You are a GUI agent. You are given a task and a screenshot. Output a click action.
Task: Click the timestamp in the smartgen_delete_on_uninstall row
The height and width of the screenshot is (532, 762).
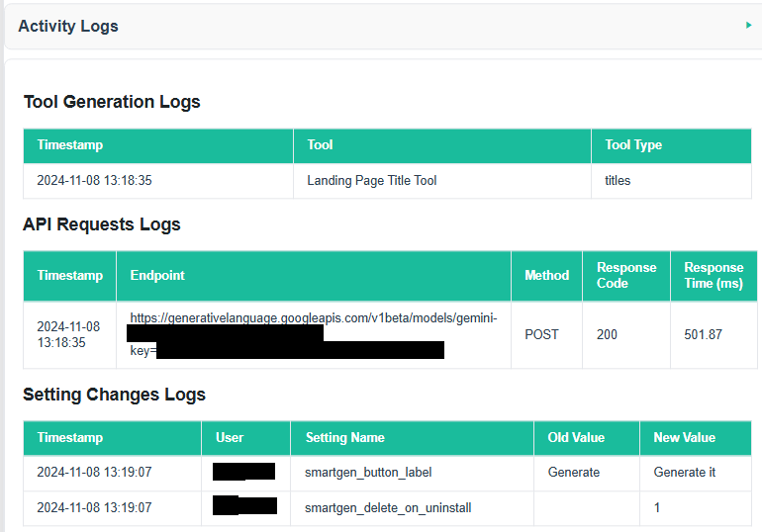tap(94, 508)
